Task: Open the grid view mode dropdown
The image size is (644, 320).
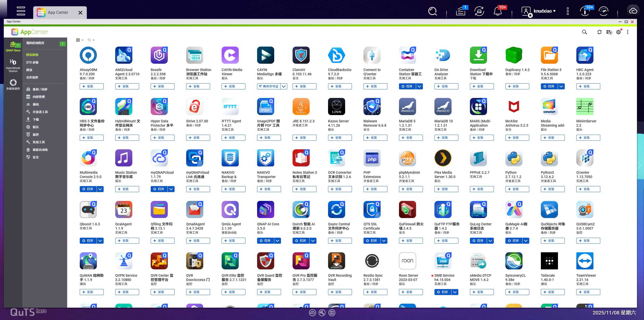Action: [79, 40]
